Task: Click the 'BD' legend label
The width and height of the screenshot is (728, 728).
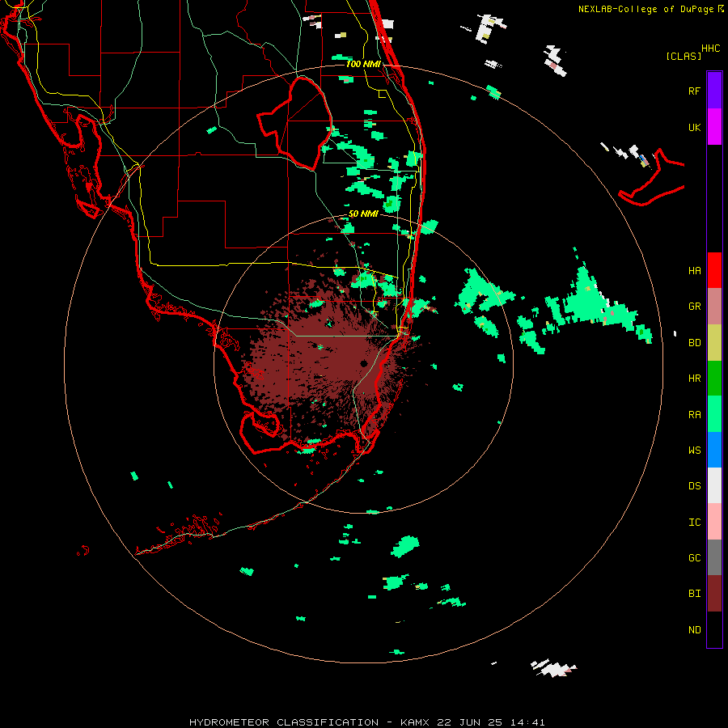Action: pyautogui.click(x=694, y=343)
